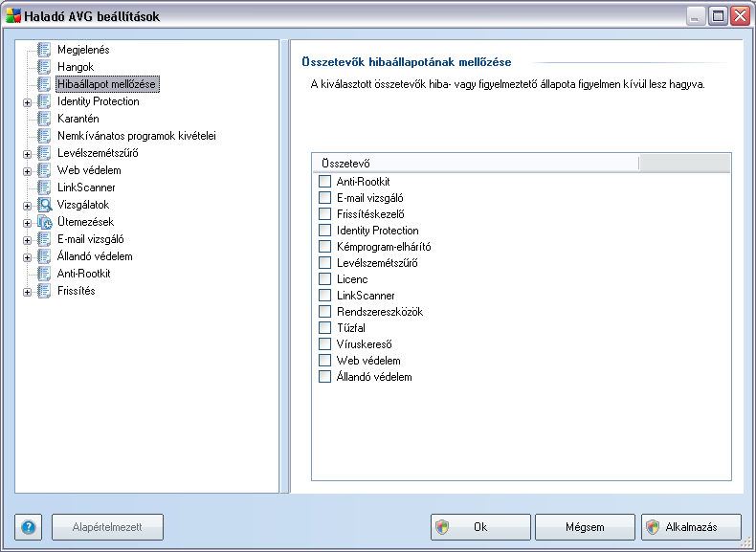Click the blank second column header
This screenshot has width=756, height=552.
684,164
